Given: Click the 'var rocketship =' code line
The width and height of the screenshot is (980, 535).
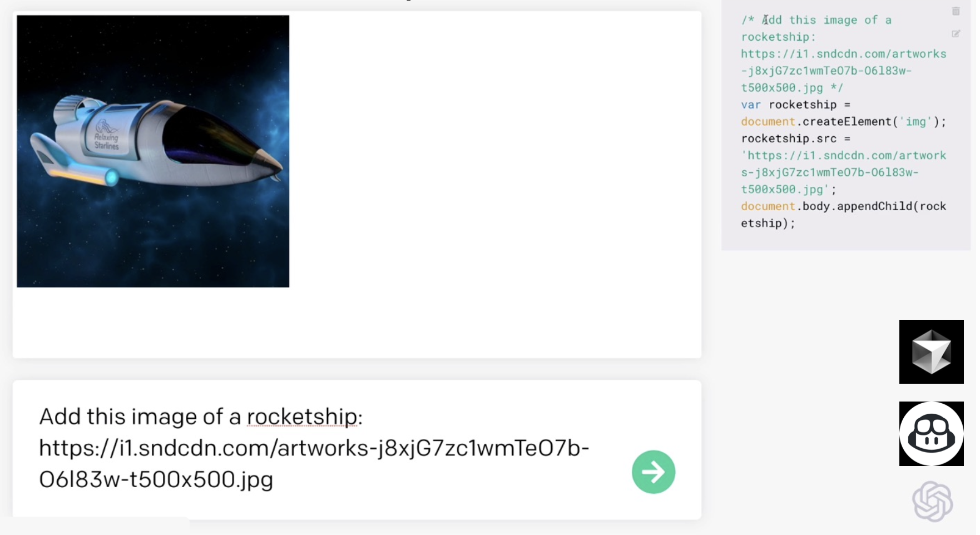Looking at the screenshot, I should point(795,105).
